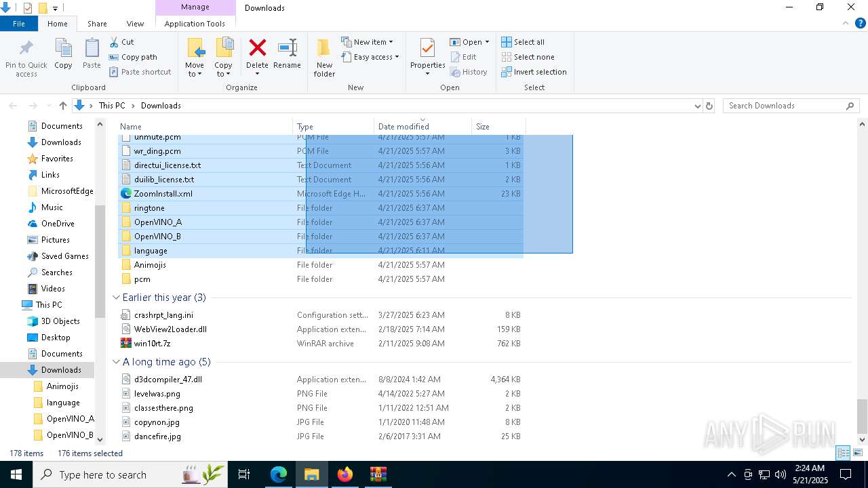Switch to the Share ribbon tab

(x=97, y=24)
